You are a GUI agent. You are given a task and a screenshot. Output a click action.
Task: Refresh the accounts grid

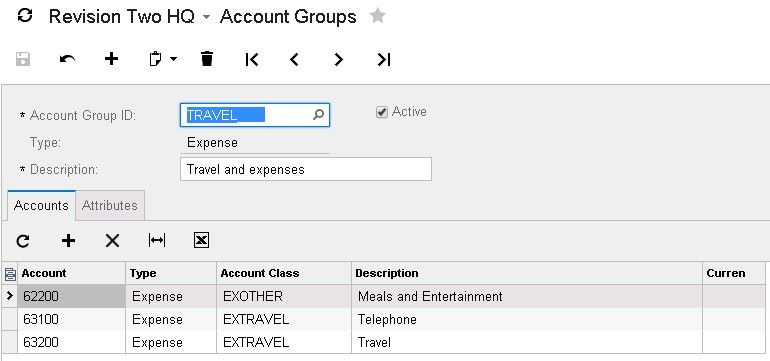(23, 241)
